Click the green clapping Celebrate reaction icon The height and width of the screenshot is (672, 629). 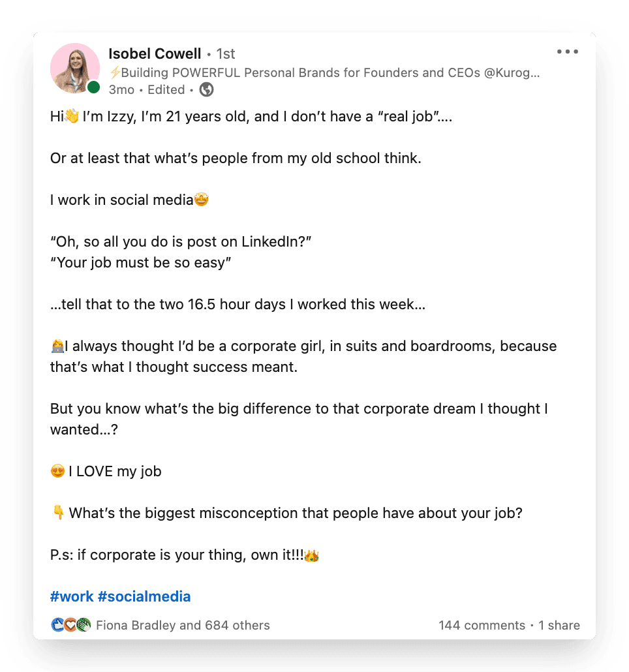(82, 625)
